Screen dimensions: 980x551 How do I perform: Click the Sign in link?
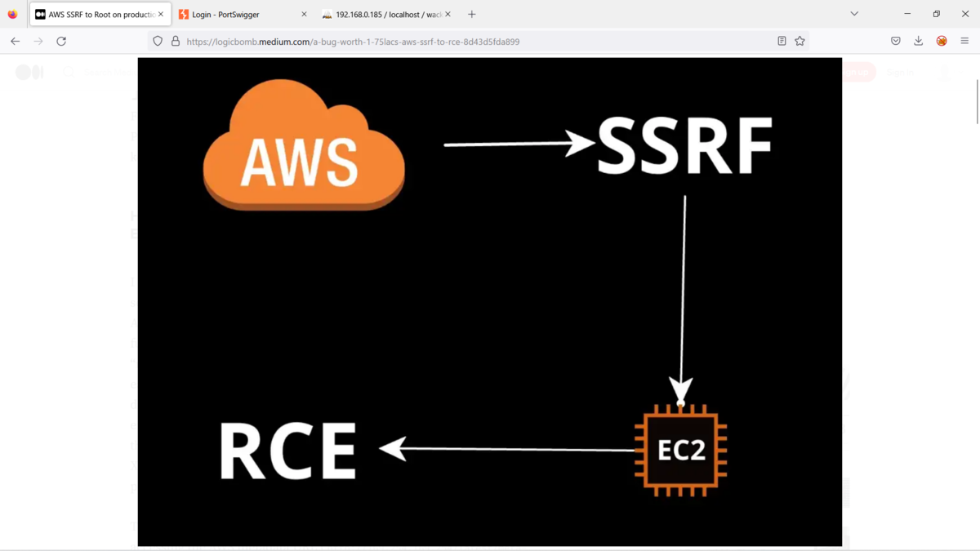point(900,73)
